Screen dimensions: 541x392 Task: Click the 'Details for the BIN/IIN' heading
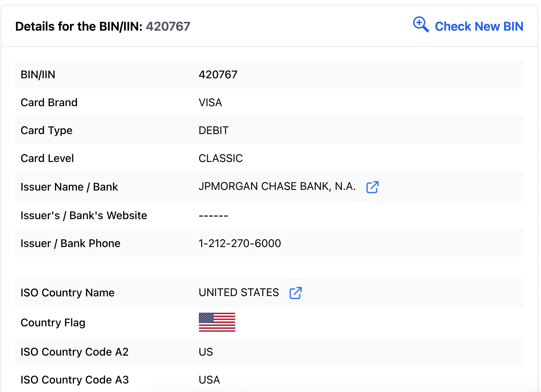(x=79, y=27)
